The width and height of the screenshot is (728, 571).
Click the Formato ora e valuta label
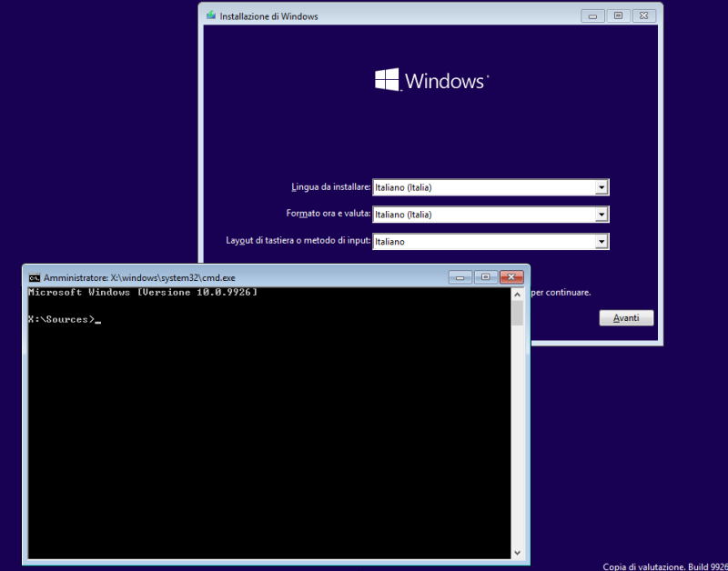click(329, 214)
